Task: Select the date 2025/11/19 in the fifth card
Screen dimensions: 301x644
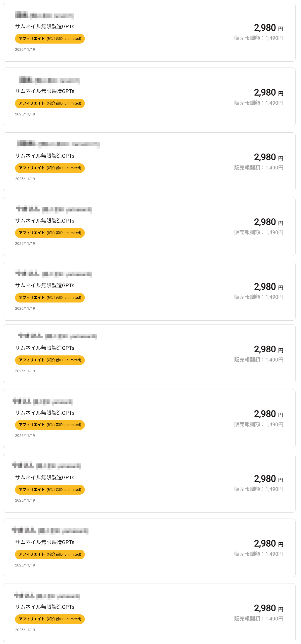Action: 25,309
